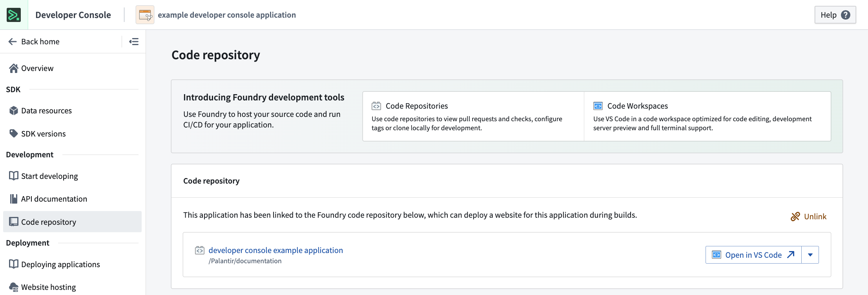Click the Open in VS Code button

753,255
